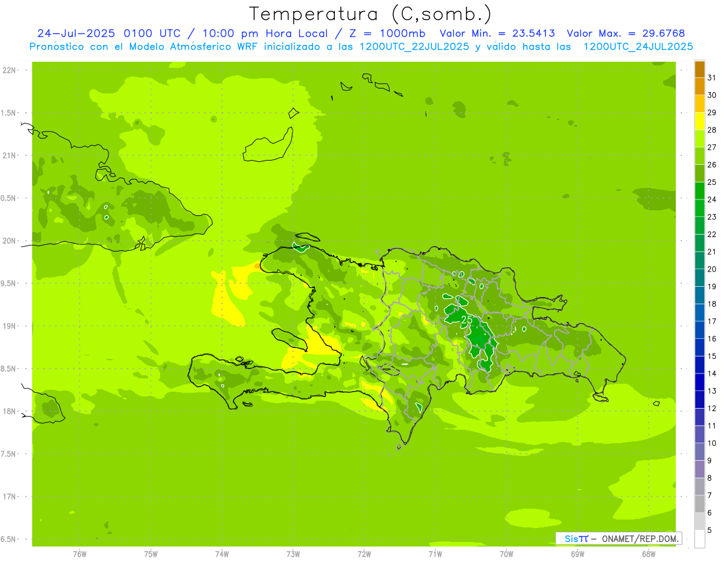Click the '21N' latitude label
The height and width of the screenshot is (562, 728).
pyautogui.click(x=9, y=155)
